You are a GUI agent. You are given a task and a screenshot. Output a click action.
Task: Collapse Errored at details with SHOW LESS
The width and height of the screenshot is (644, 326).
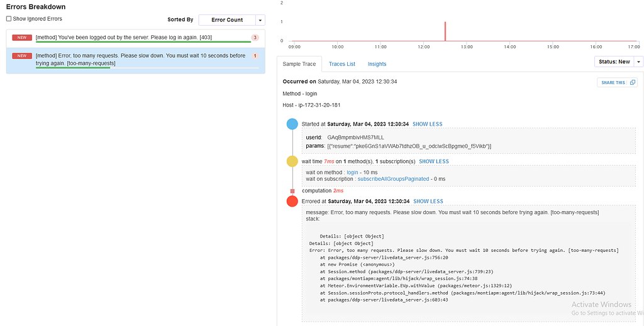[x=428, y=202]
